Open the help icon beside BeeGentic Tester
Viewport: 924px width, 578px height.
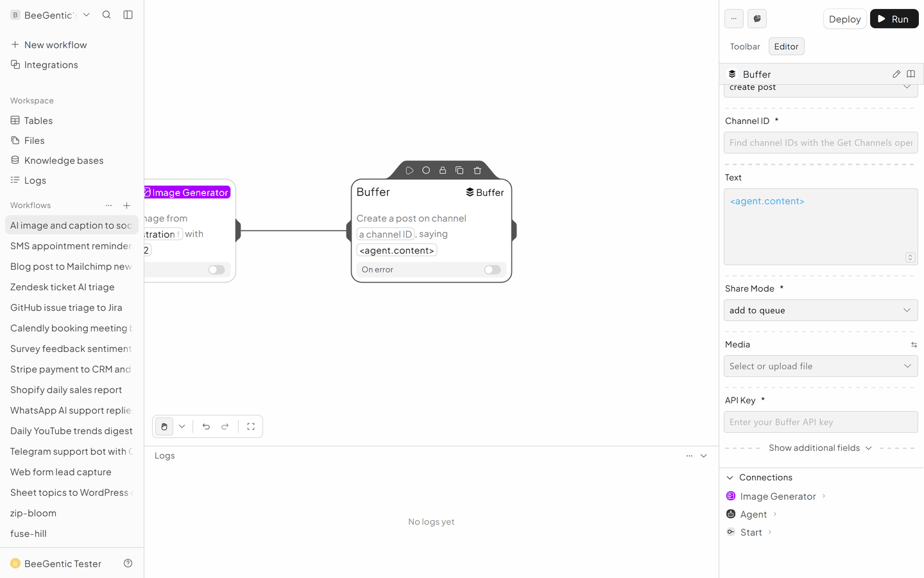click(128, 563)
